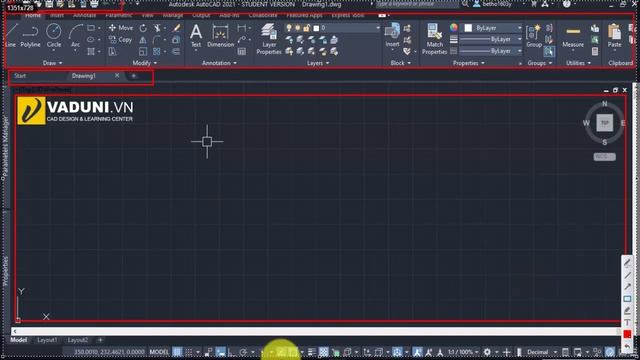Toggle grid display in status bar
The image size is (640, 360).
coord(177,352)
